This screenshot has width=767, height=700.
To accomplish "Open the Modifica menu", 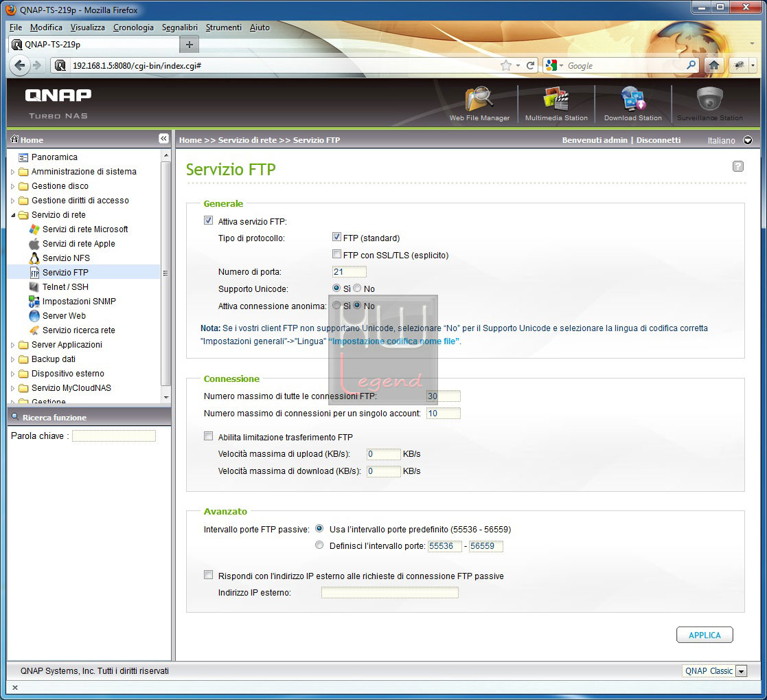I will pos(46,27).
